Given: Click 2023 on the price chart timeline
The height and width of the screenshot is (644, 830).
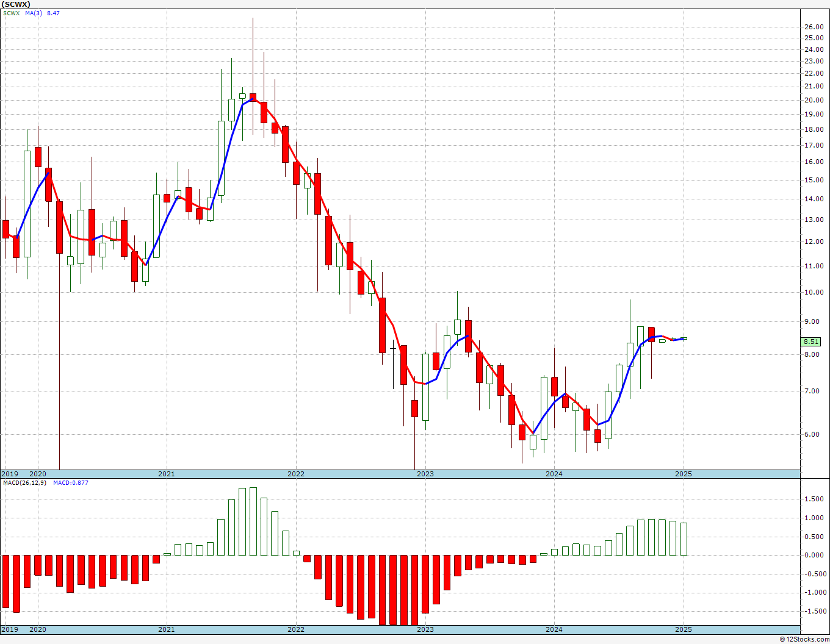Looking at the screenshot, I should pos(425,474).
